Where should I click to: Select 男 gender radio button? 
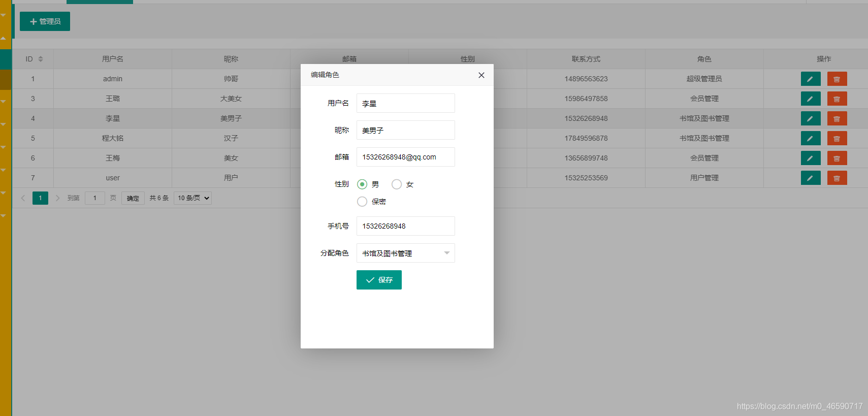[362, 184]
